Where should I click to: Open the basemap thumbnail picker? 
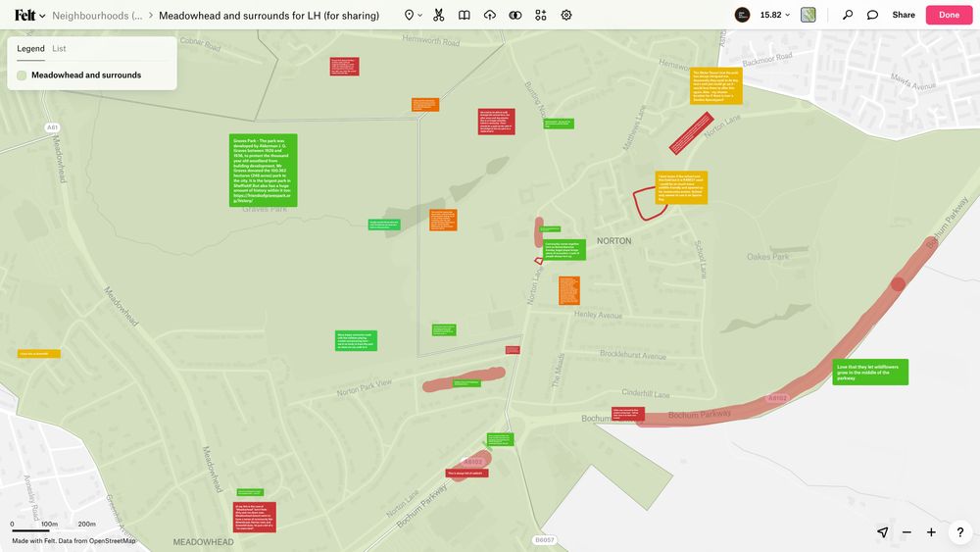(x=808, y=15)
